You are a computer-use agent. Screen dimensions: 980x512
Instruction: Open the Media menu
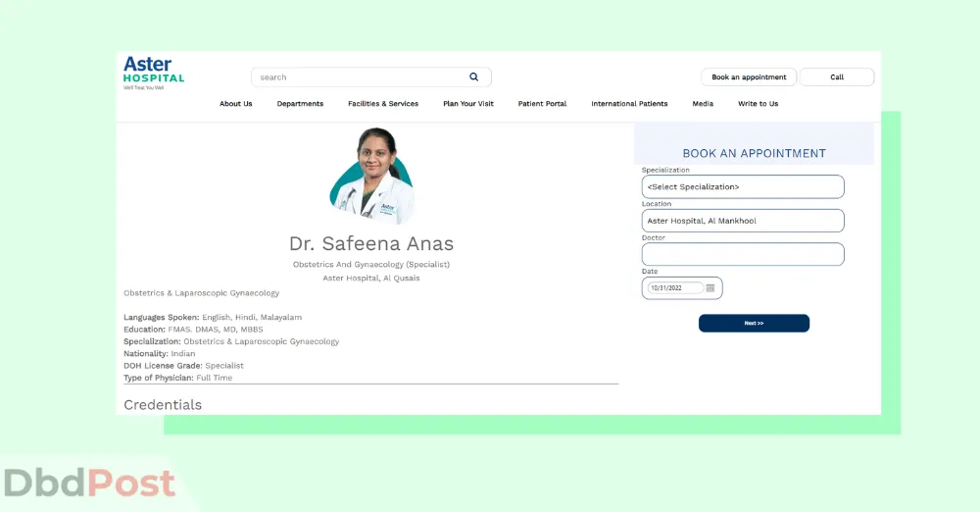coord(703,104)
